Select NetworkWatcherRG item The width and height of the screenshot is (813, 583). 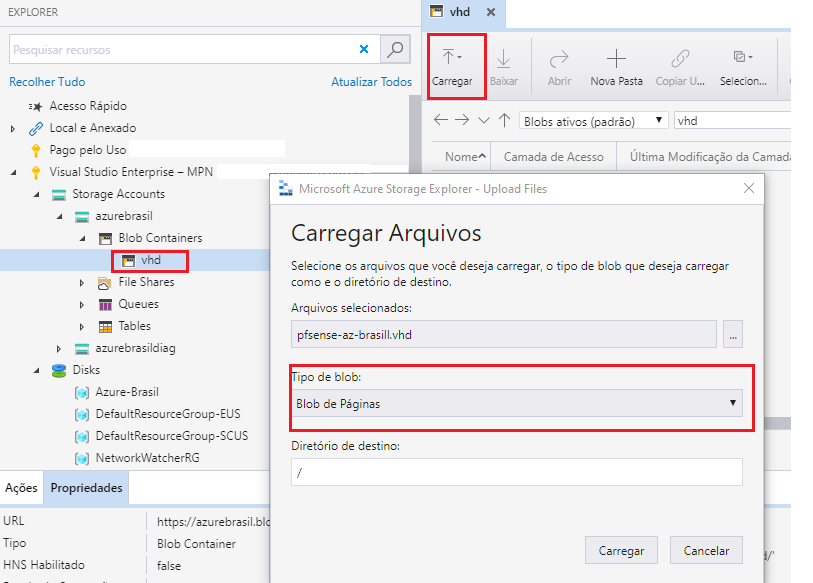click(147, 458)
